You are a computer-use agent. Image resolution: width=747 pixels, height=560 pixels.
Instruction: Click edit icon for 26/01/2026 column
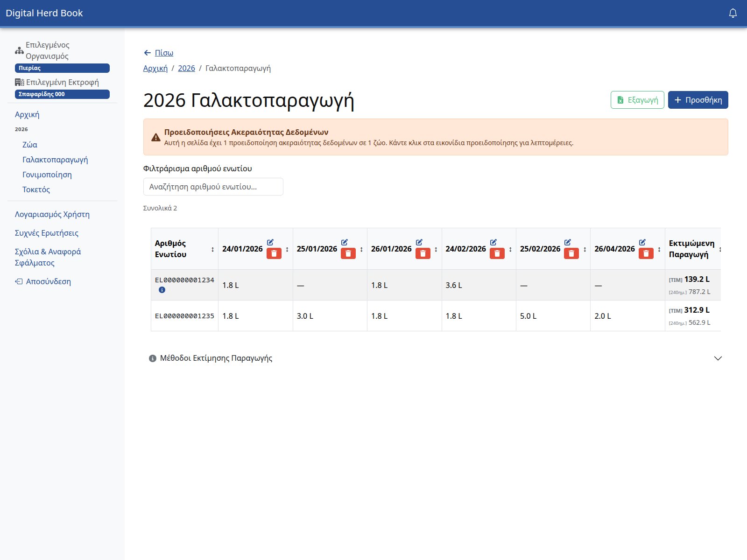(x=419, y=242)
